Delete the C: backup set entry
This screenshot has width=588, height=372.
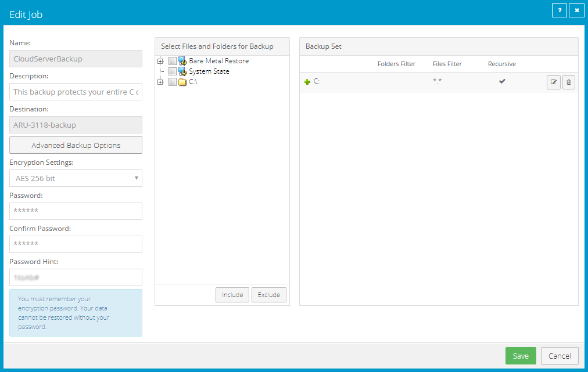pos(568,82)
